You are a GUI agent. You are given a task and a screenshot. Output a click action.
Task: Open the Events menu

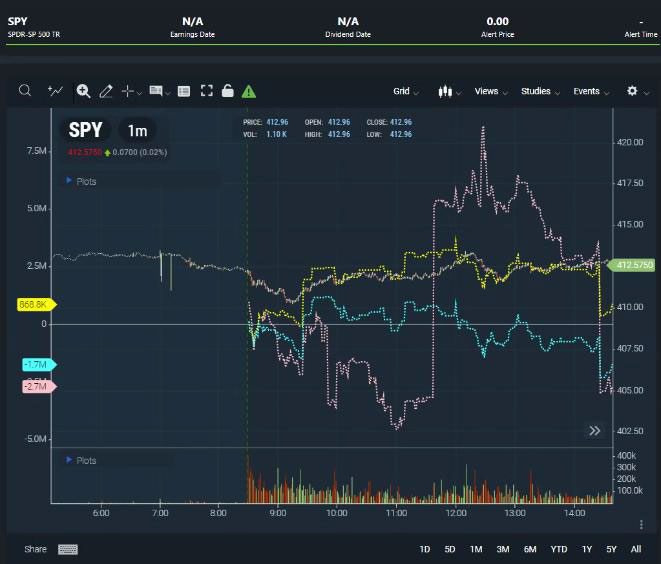click(591, 91)
